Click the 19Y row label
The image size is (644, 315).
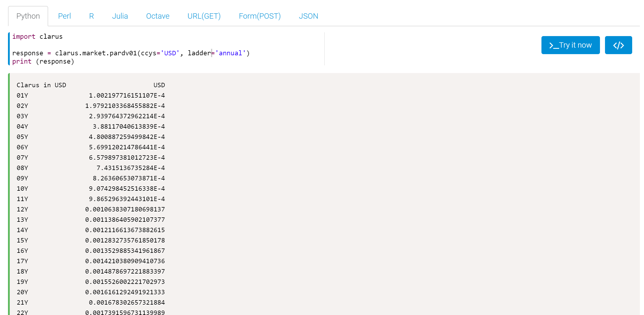click(x=22, y=282)
